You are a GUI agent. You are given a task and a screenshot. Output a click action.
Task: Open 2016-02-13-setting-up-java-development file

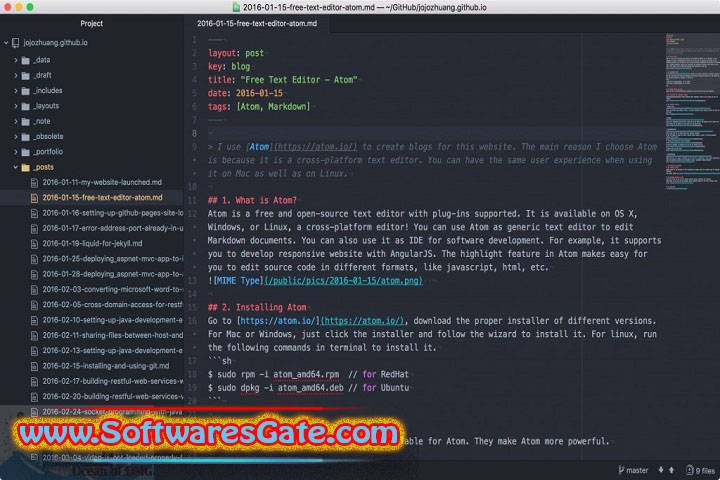(x=113, y=350)
